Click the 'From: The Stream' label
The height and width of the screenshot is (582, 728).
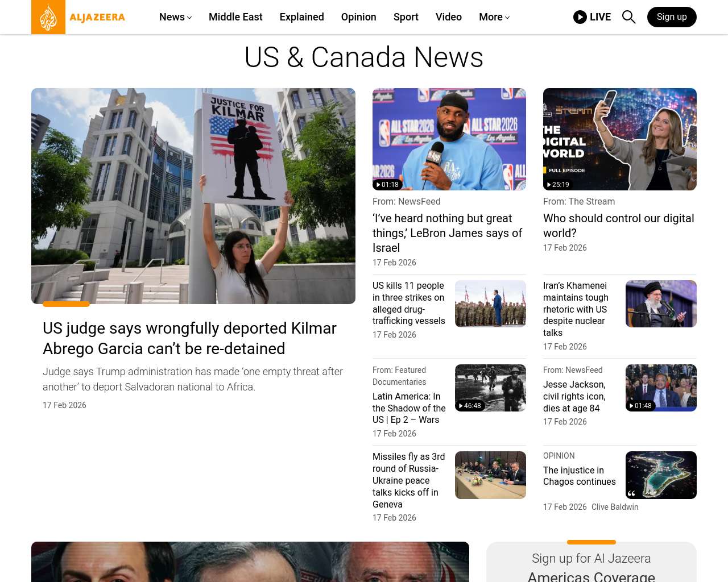[x=579, y=201]
